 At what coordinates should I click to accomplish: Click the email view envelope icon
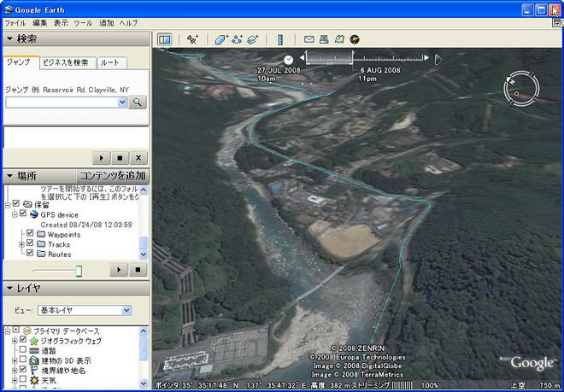[x=309, y=39]
